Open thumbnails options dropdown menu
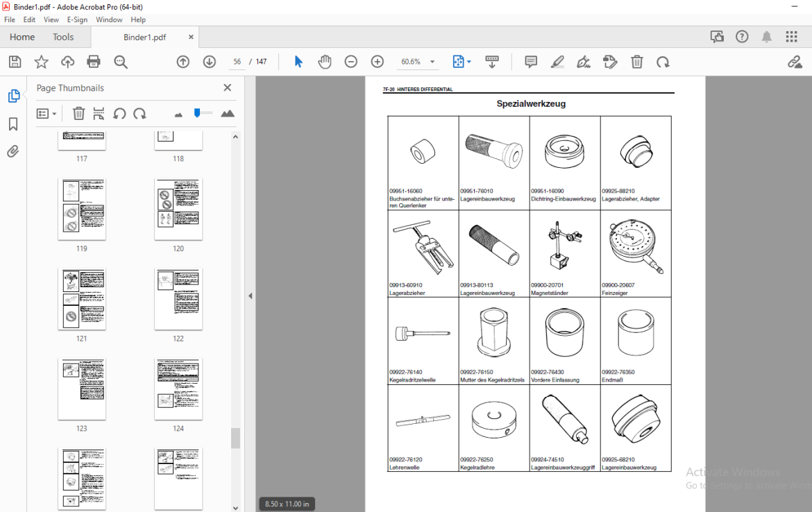812x512 pixels. click(46, 113)
